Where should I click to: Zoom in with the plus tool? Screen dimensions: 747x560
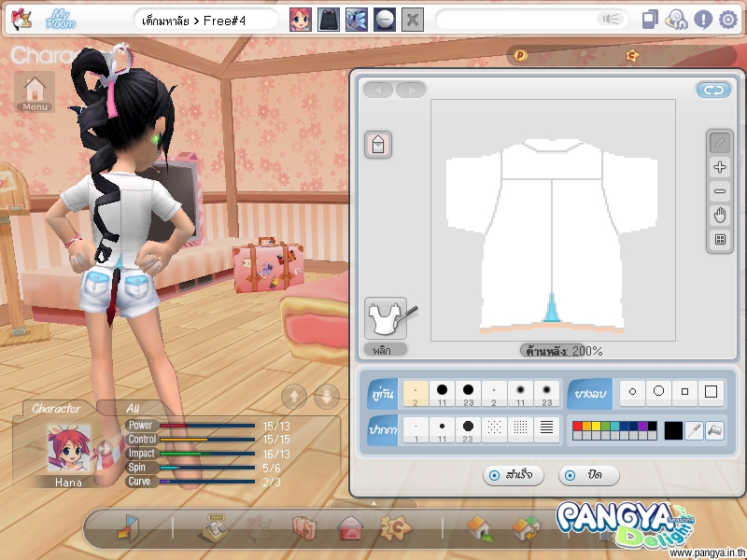click(x=720, y=167)
